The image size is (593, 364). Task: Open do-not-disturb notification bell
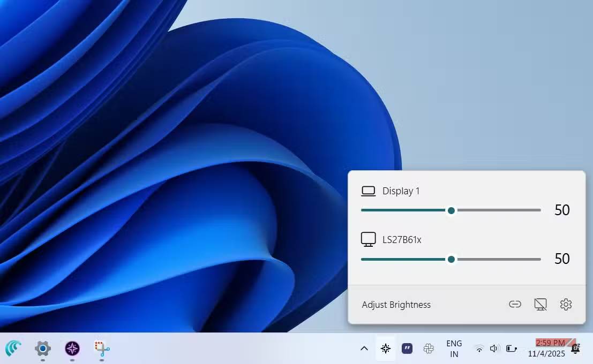[x=576, y=348]
